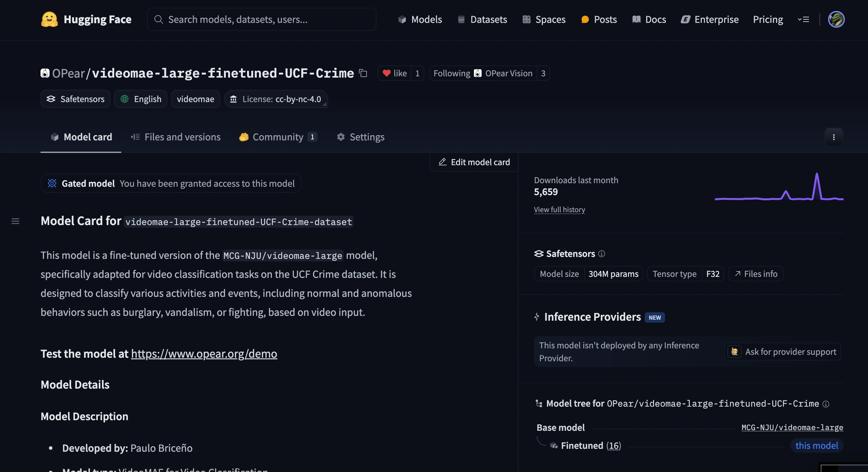Click Ask for provider support button
Image resolution: width=868 pixels, height=472 pixels.
(x=782, y=352)
